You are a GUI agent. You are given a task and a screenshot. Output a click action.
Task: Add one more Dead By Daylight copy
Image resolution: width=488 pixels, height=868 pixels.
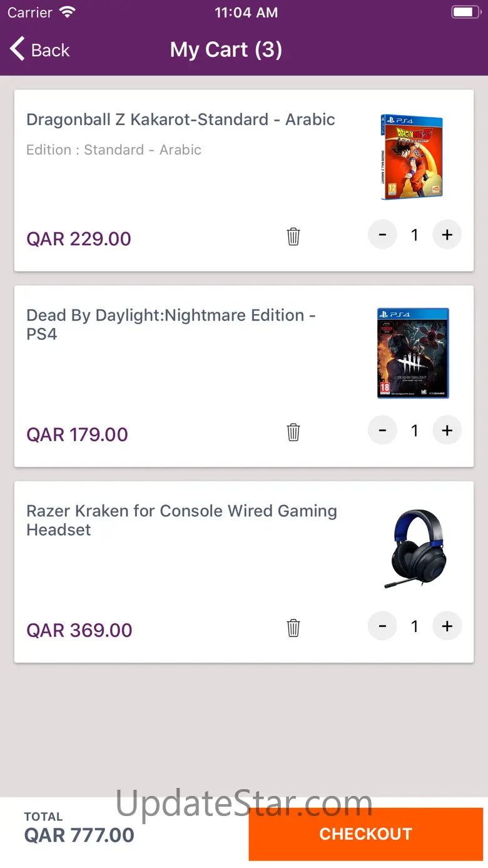click(447, 431)
